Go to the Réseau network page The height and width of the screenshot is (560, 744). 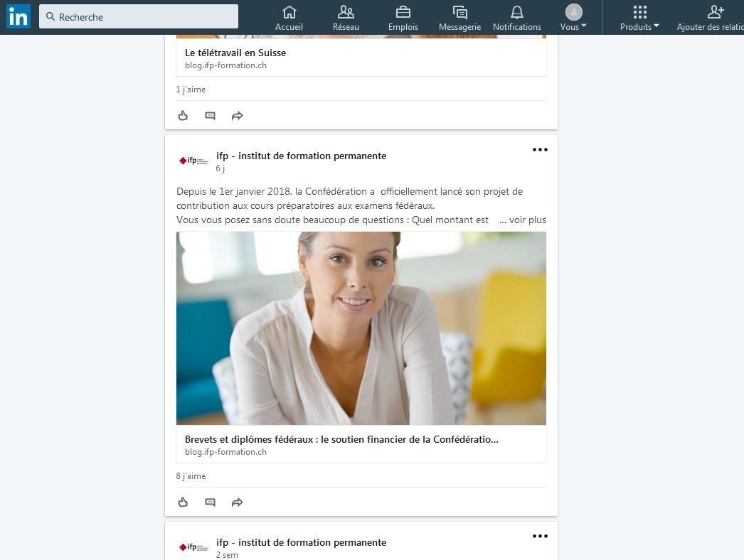pos(346,18)
